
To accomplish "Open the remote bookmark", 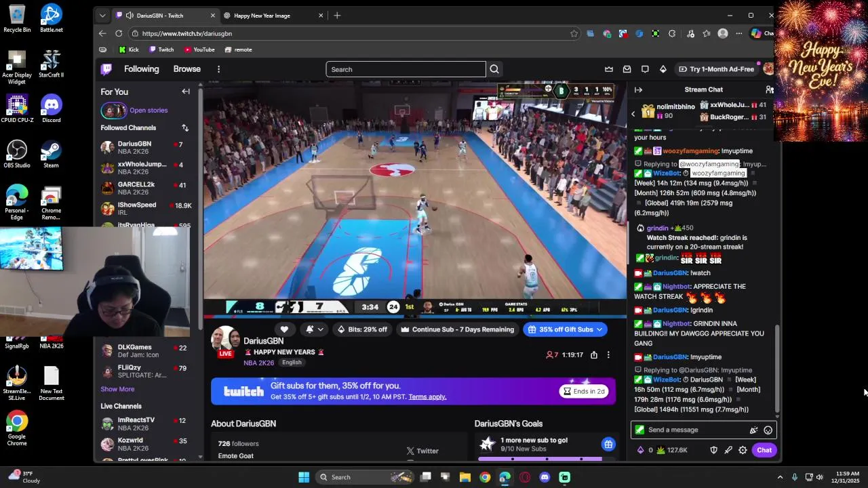I will [239, 49].
